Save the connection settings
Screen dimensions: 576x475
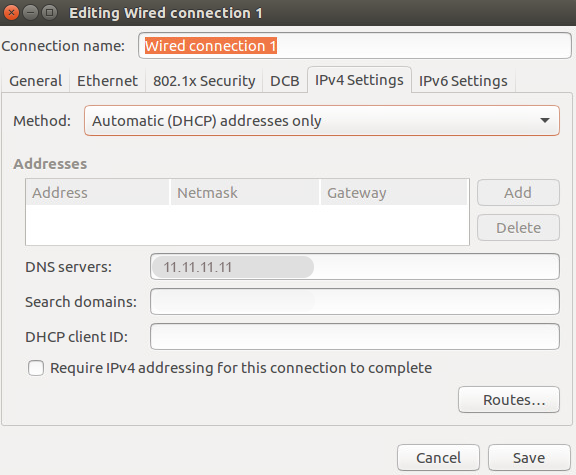coord(529,458)
